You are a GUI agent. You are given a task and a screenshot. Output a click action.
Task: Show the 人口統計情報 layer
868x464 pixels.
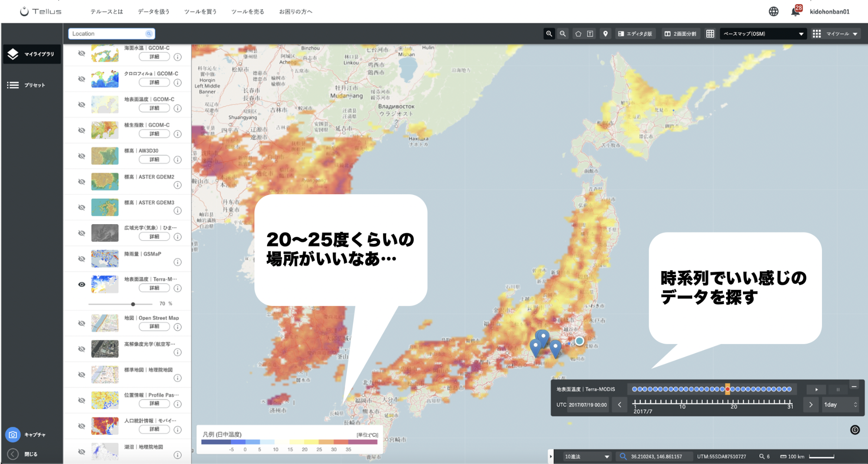[x=81, y=426]
